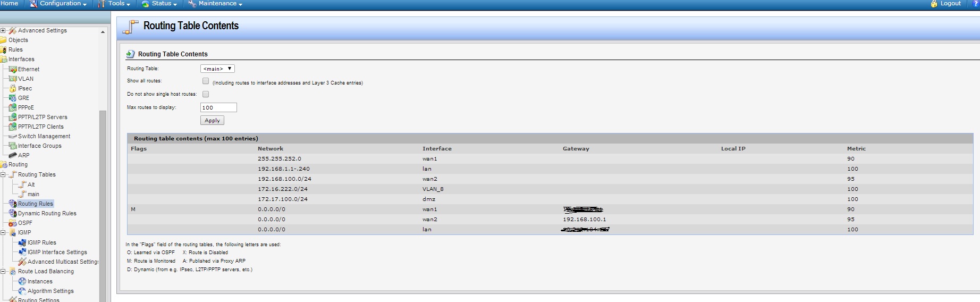Open the Tools dropdown menu
Viewport: 980px width, 302px height.
coord(114,4)
